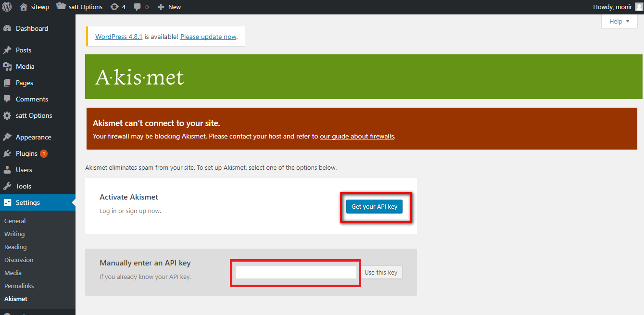The height and width of the screenshot is (315, 644).
Task: Click the Plugins plug icon
Action: [x=7, y=153]
